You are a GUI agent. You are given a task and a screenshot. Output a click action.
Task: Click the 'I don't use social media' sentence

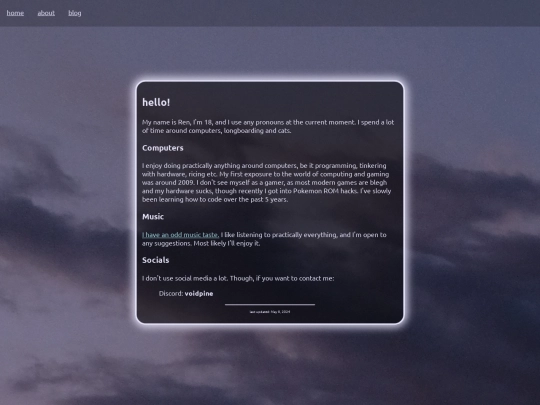pos(238,278)
